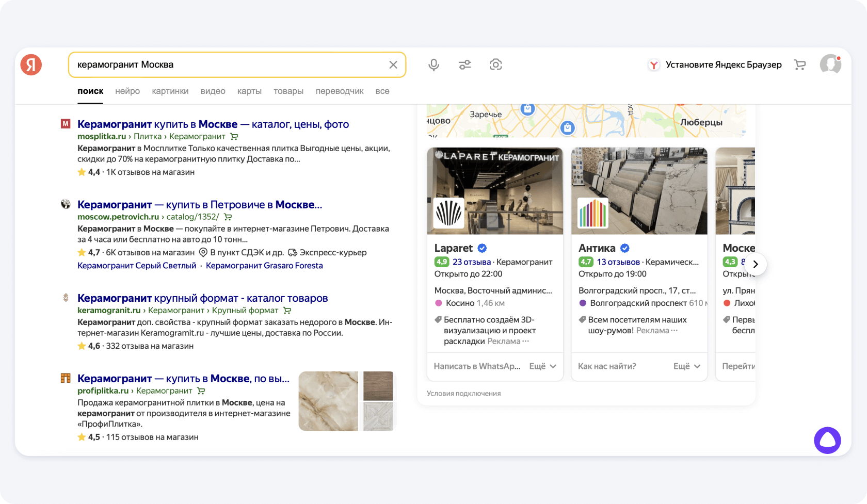Activate voice search microphone icon

pyautogui.click(x=434, y=64)
